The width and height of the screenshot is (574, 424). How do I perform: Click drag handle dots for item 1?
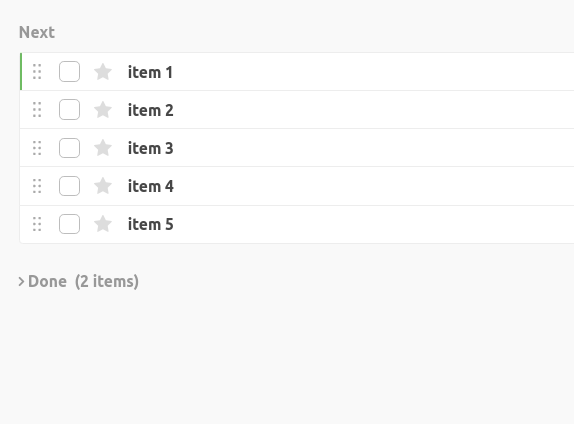coord(37,72)
